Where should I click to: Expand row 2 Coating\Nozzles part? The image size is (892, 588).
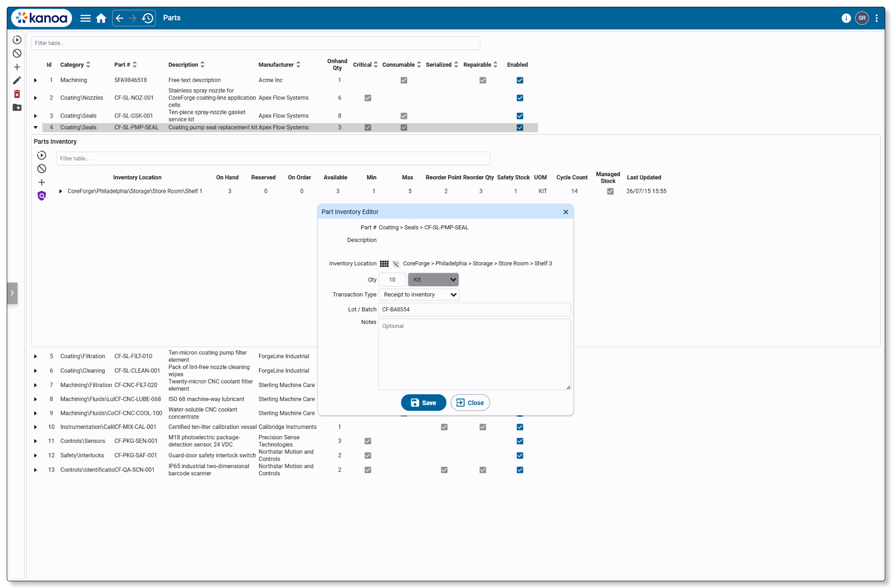click(x=36, y=98)
